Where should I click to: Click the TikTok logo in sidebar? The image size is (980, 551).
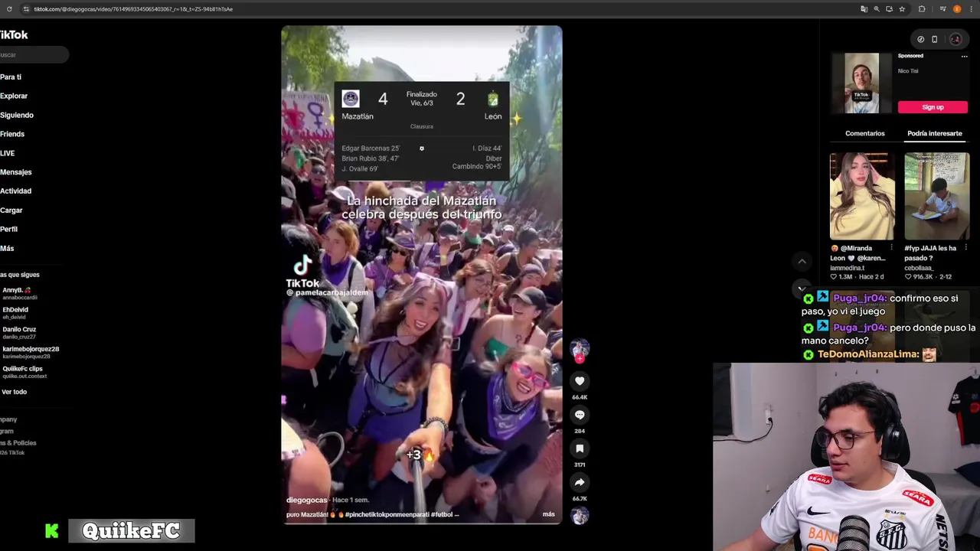point(14,34)
